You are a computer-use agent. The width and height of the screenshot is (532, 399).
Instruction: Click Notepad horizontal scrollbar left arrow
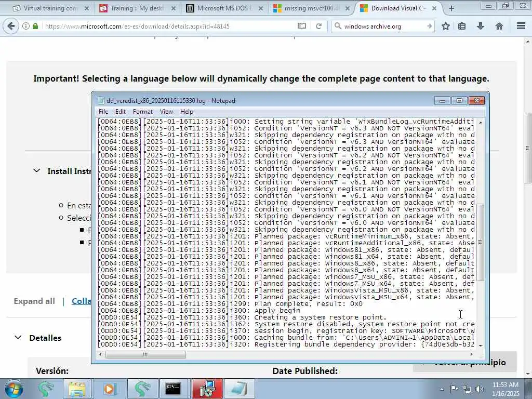tap(100, 354)
